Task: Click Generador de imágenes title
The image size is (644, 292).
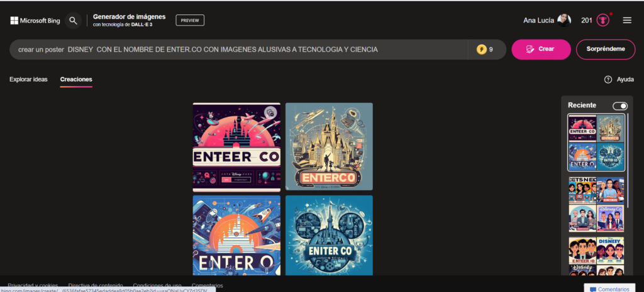Action: pos(130,17)
